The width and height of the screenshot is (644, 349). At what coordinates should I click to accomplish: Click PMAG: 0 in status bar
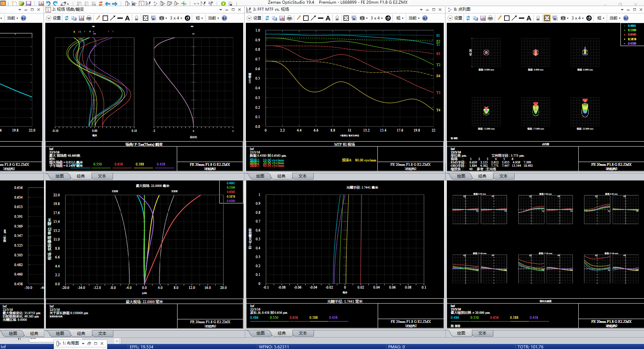tap(396, 347)
